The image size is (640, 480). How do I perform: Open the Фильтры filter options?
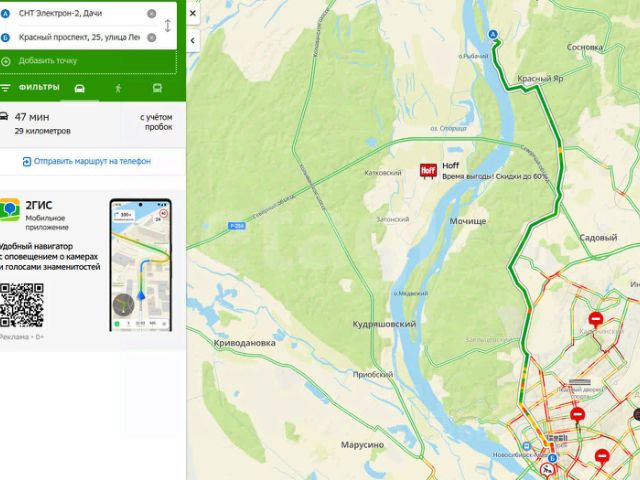click(x=30, y=87)
